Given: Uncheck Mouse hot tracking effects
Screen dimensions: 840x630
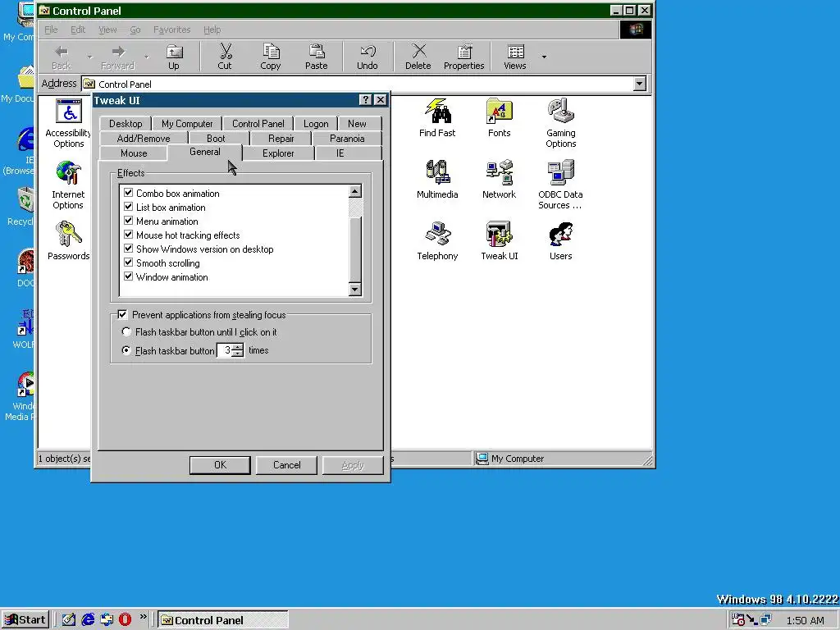Looking at the screenshot, I should pos(128,235).
